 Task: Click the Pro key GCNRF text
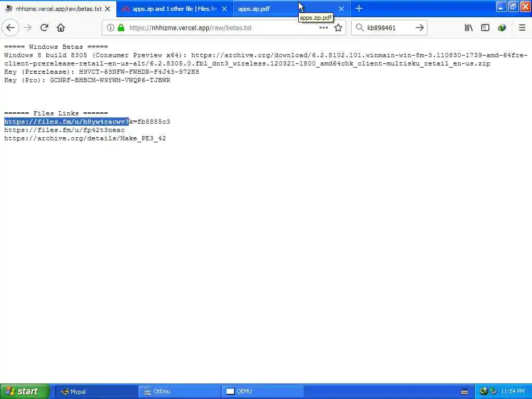tap(110, 80)
